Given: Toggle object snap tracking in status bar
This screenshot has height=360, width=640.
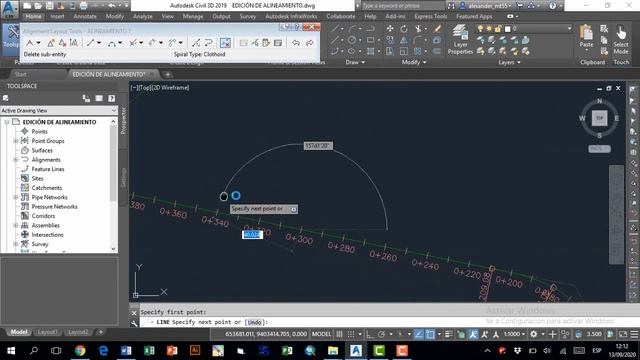Looking at the screenshot, I should coord(419,334).
